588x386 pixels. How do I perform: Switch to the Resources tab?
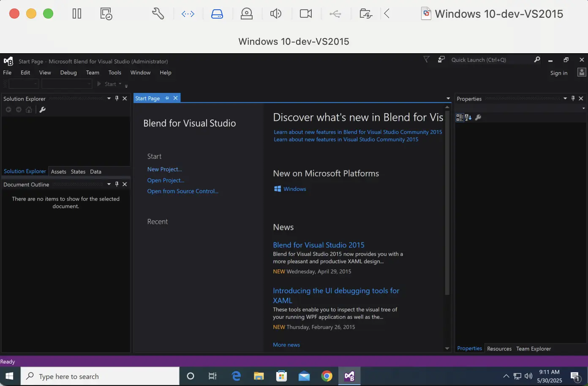tap(499, 348)
